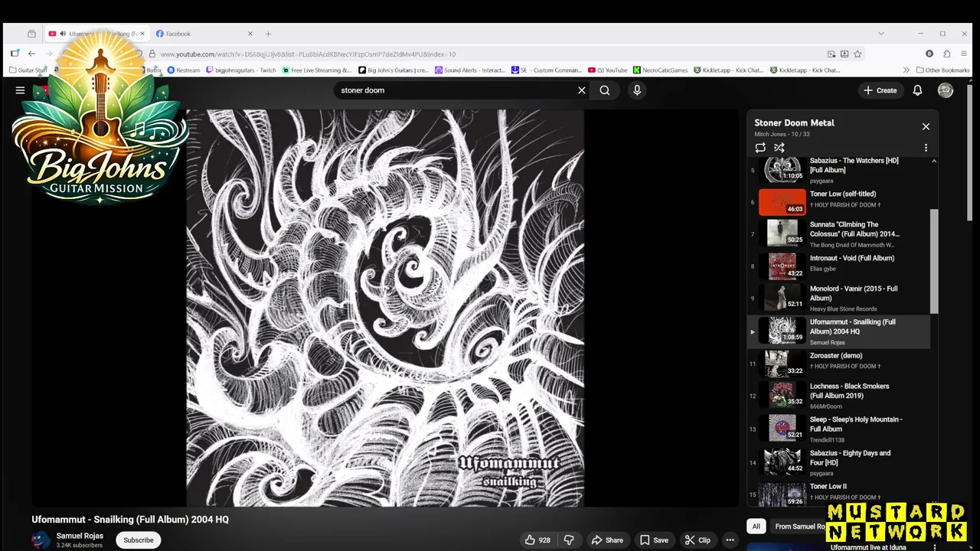Screen dimensions: 980x551
Task: Open the YouTube guide hamburger menu
Action: [20, 90]
